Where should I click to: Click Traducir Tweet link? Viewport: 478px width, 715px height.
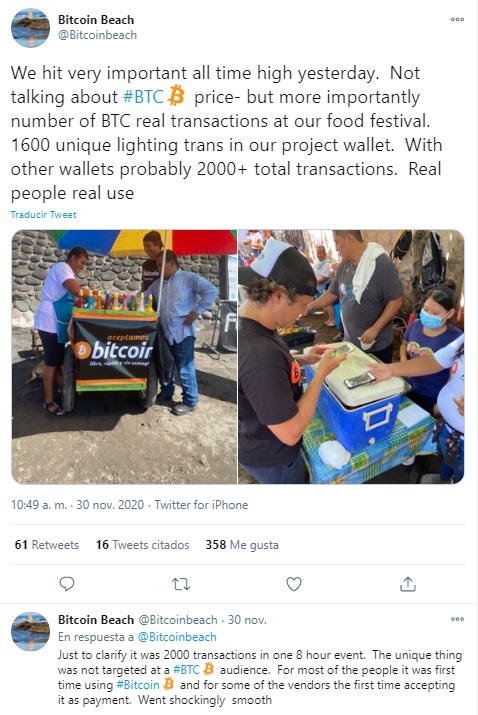tap(43, 215)
